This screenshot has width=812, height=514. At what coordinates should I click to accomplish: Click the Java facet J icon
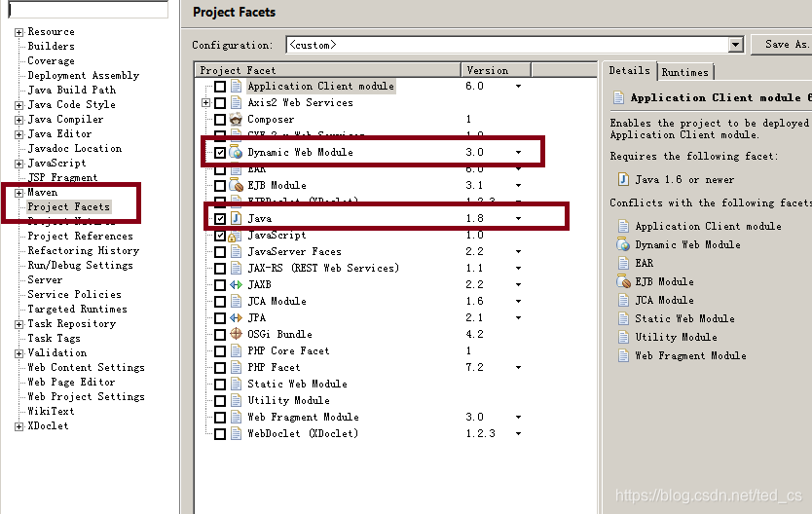[x=237, y=218]
